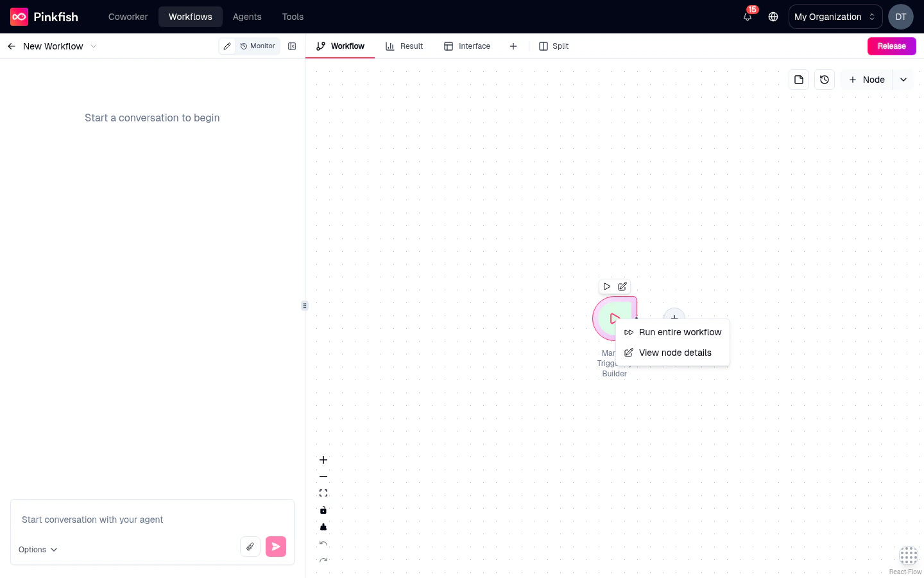Open the file document icon near Node button
924x578 pixels.
point(798,80)
